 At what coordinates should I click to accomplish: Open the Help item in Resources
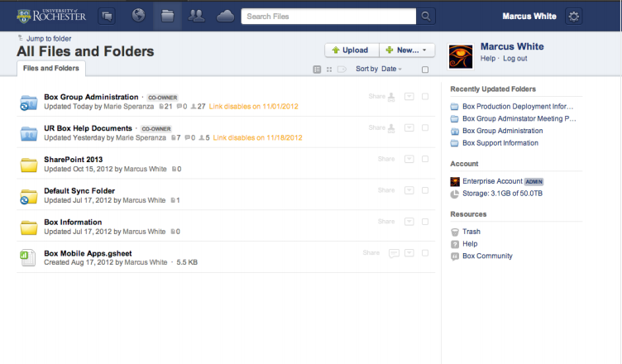[x=470, y=244]
